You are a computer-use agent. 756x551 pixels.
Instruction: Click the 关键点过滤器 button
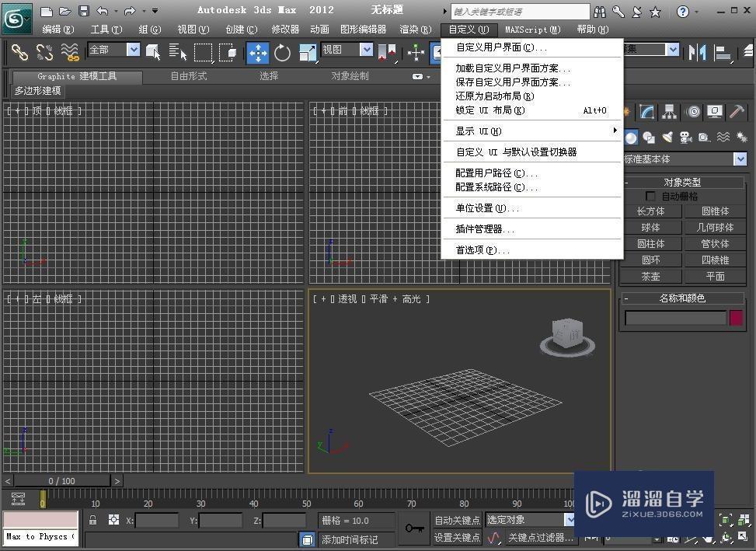[539, 537]
